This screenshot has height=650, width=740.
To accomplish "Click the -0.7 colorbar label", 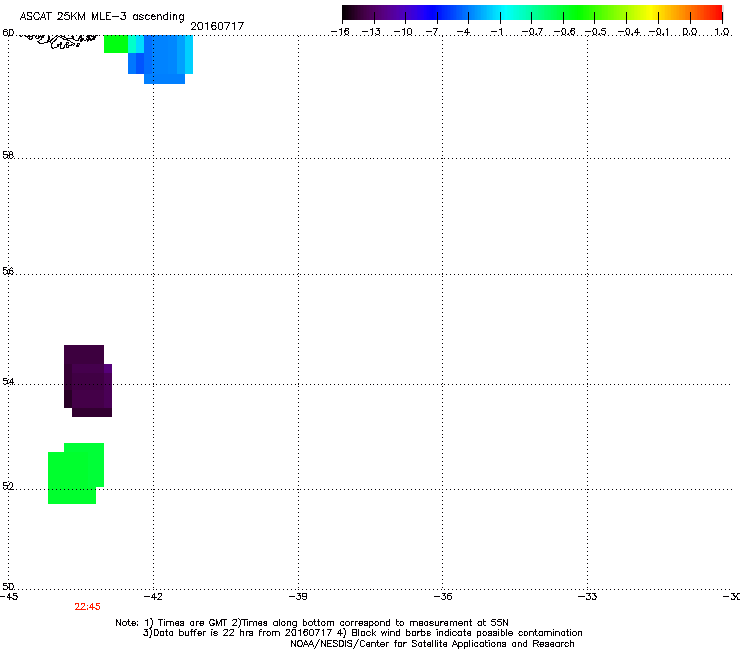I will (532, 32).
